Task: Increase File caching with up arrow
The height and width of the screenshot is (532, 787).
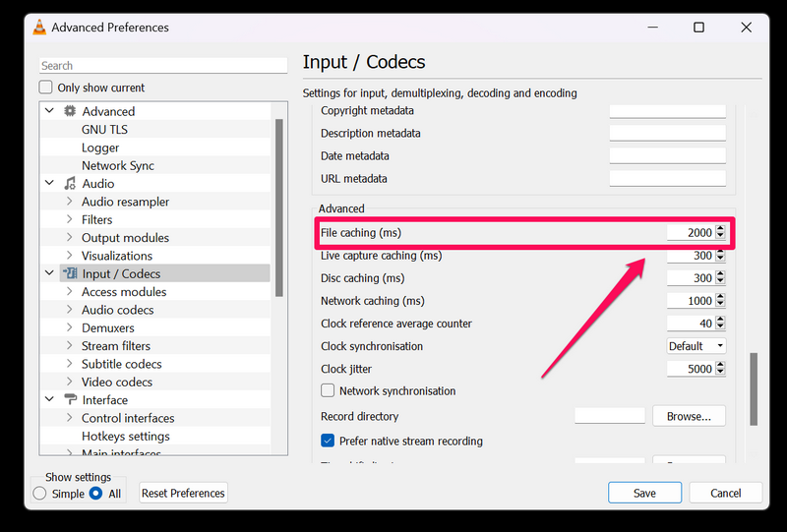Action: pos(721,228)
